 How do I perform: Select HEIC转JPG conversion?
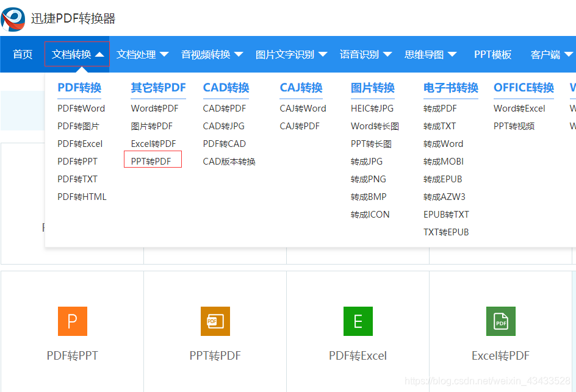coord(372,109)
